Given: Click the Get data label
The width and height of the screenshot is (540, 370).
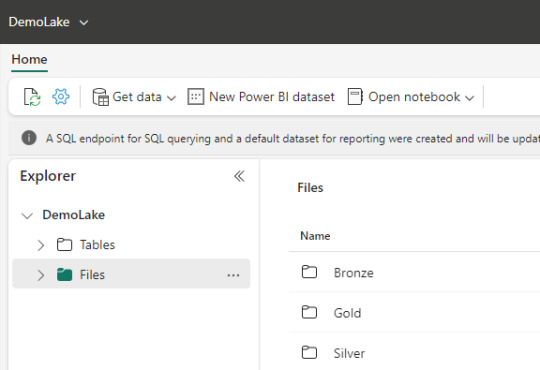Looking at the screenshot, I should tap(137, 97).
